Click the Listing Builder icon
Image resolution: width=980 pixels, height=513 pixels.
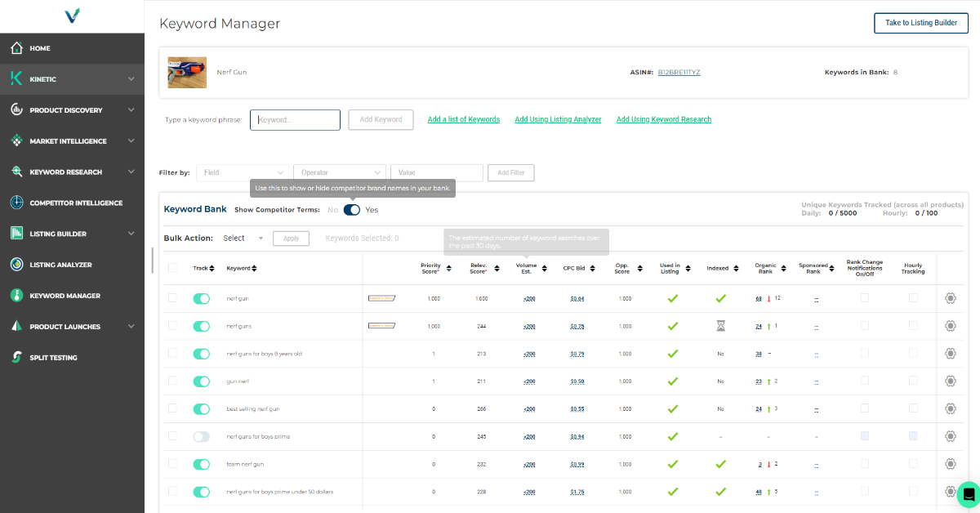16,234
